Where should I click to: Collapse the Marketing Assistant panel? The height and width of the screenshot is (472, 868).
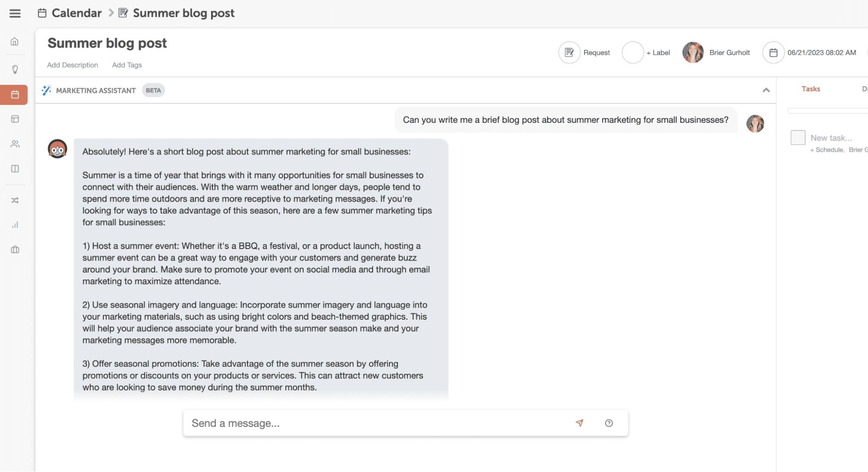[766, 90]
